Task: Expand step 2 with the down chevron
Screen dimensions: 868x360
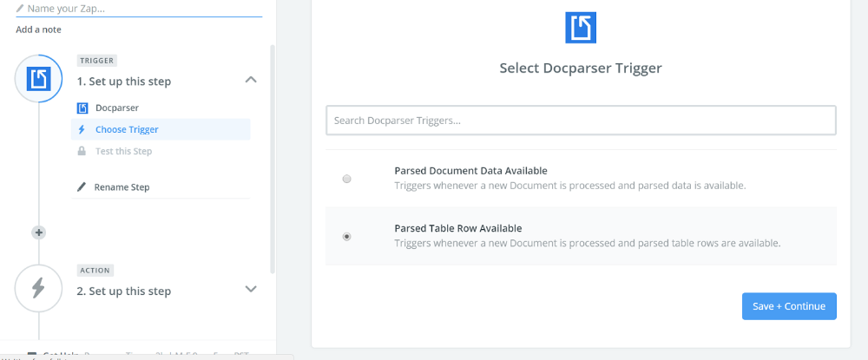Action: pos(251,289)
